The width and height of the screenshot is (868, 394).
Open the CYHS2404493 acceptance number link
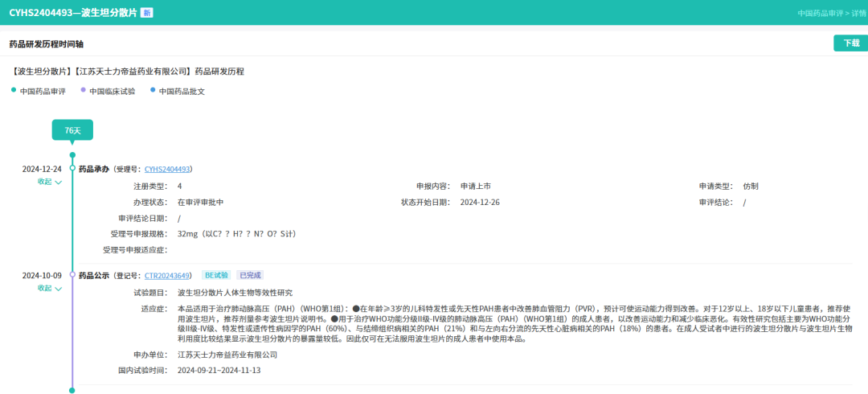167,169
